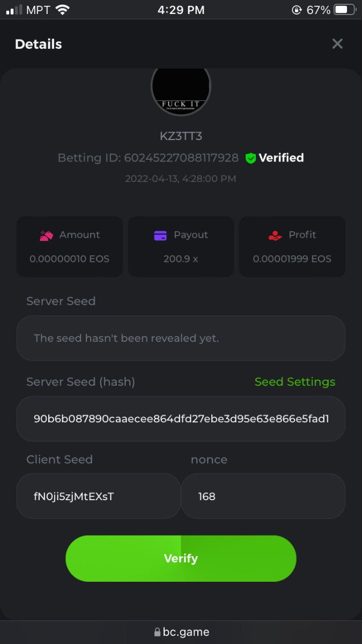Viewport: 362px width, 644px height.
Task: Select the Server Seed field
Action: [x=181, y=338]
